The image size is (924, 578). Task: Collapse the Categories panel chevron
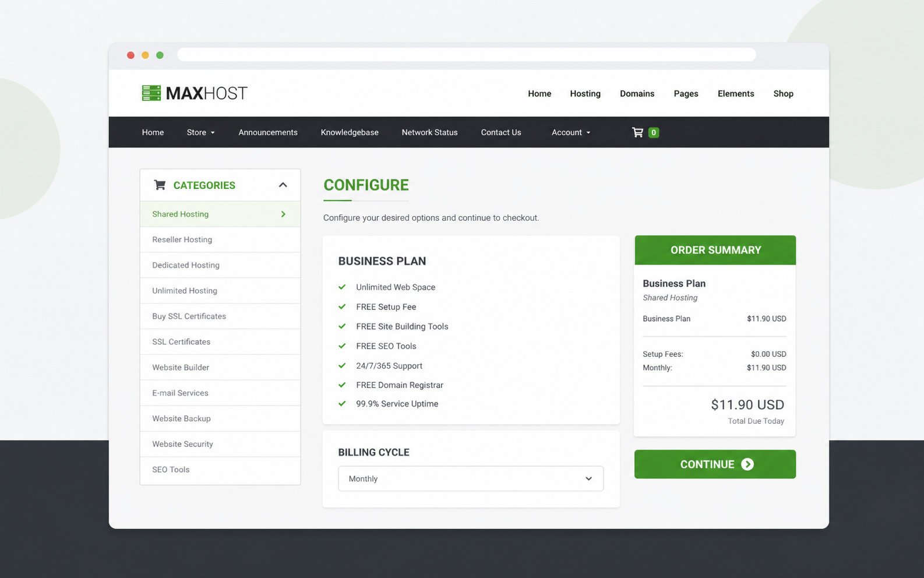(x=283, y=185)
